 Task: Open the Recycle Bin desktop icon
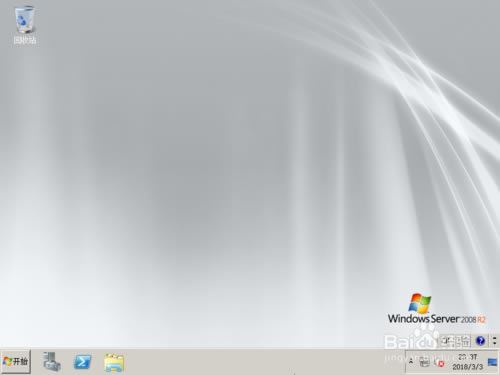pos(24,25)
